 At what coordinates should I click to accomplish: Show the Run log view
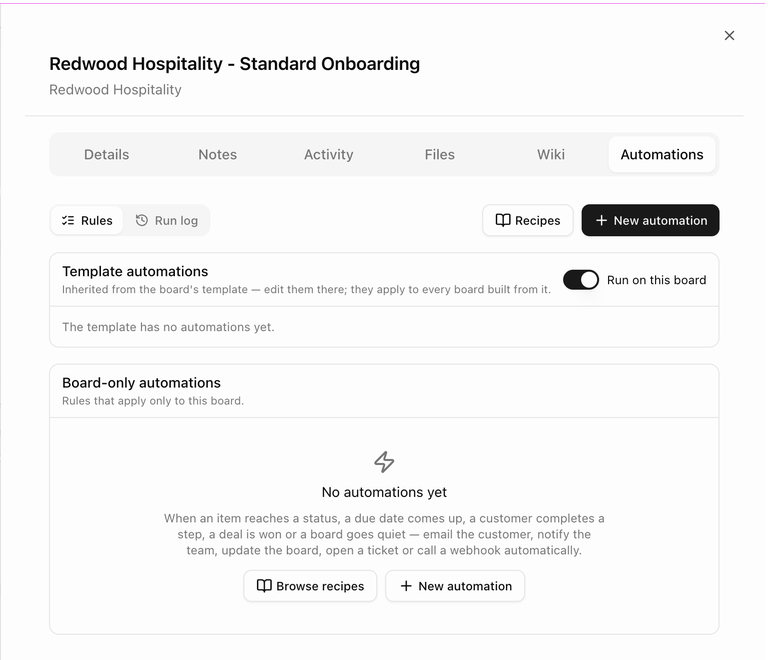tap(167, 220)
